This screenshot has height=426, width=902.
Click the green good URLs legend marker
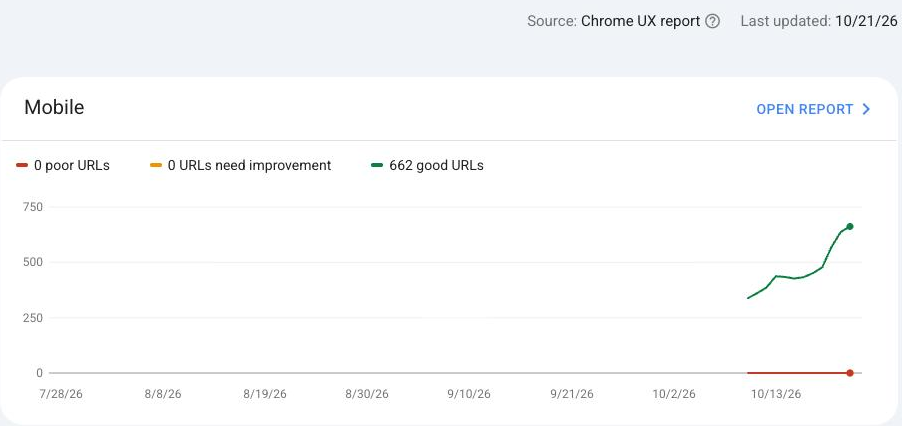[377, 166]
